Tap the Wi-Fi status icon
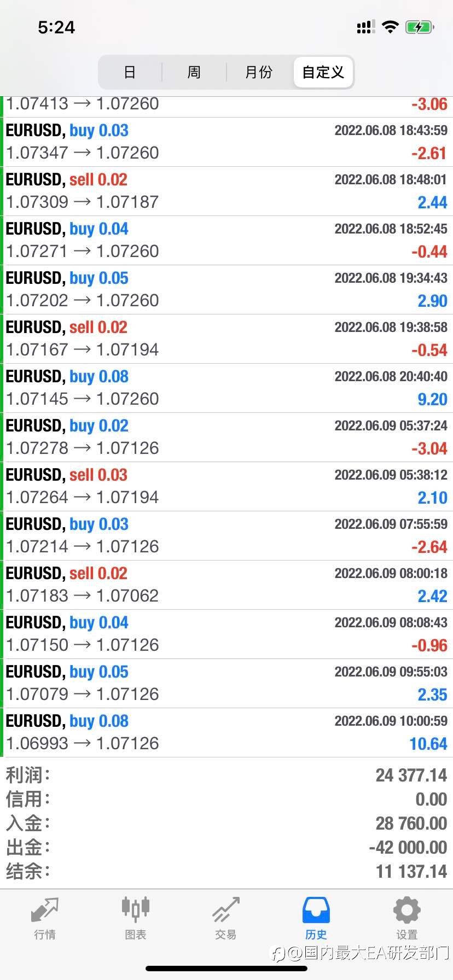This screenshot has height=980, width=453. click(390, 27)
